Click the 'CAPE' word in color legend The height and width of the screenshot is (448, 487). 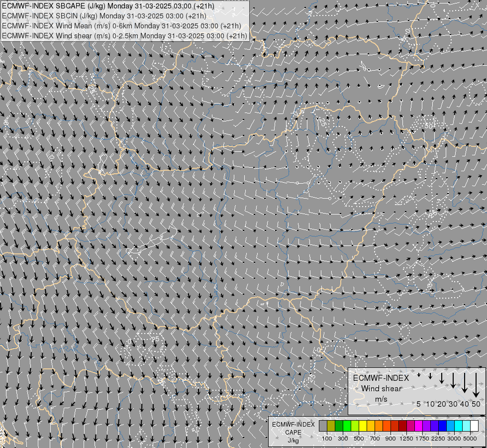[x=293, y=433]
